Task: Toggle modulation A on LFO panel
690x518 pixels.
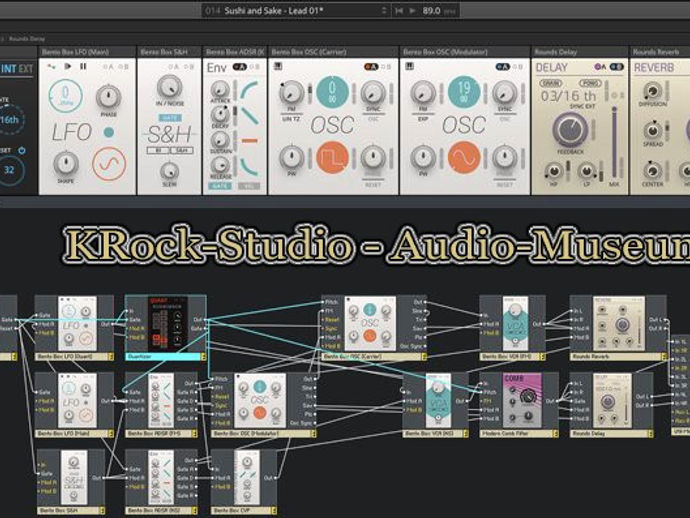Action: (107, 67)
